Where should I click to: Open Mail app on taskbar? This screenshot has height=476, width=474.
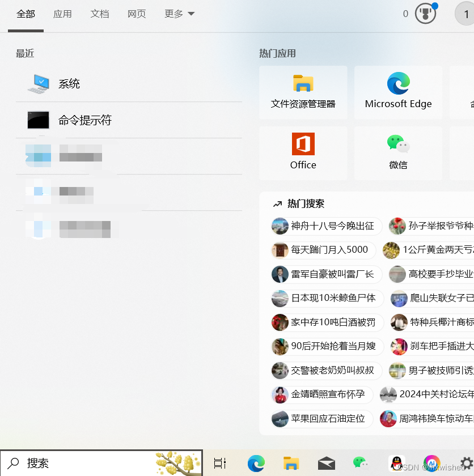coord(327,464)
